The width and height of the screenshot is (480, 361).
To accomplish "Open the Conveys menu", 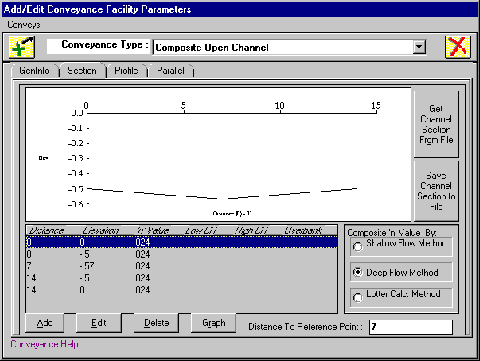I will click(24, 25).
